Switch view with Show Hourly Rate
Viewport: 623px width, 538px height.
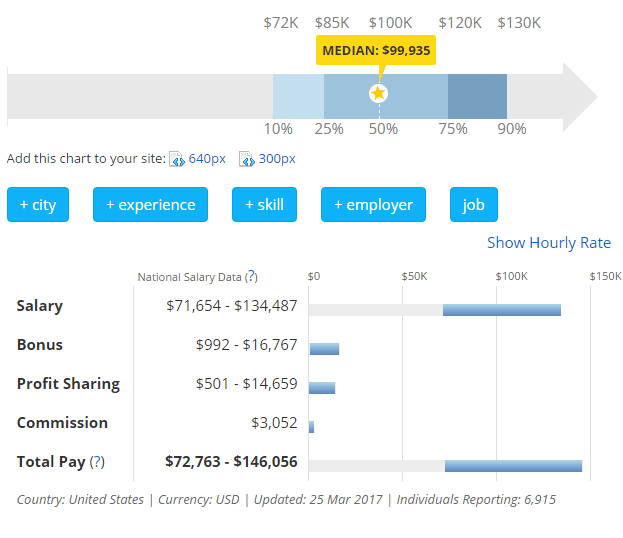[x=548, y=243]
